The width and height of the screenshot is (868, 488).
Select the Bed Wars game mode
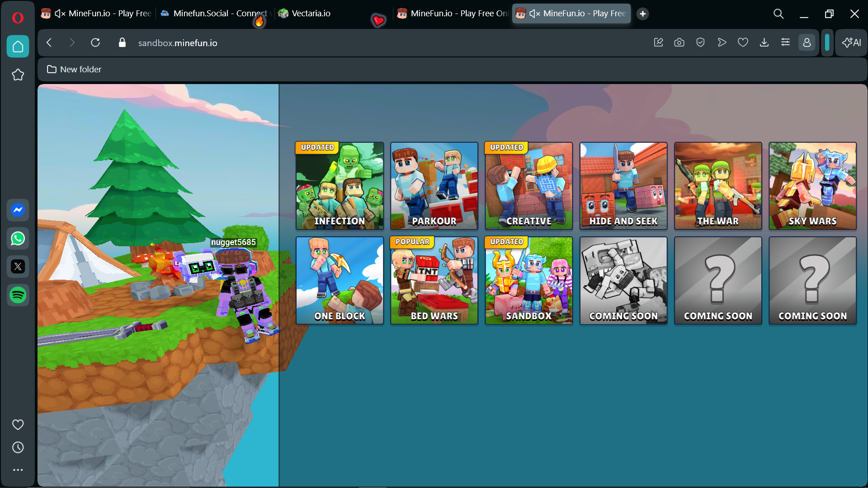click(x=434, y=280)
